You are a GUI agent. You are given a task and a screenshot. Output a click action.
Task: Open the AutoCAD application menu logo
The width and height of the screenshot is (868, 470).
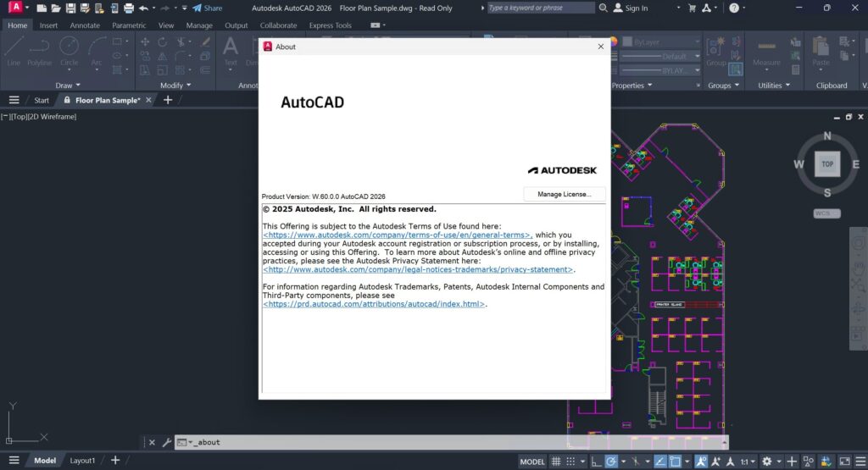pyautogui.click(x=15, y=8)
